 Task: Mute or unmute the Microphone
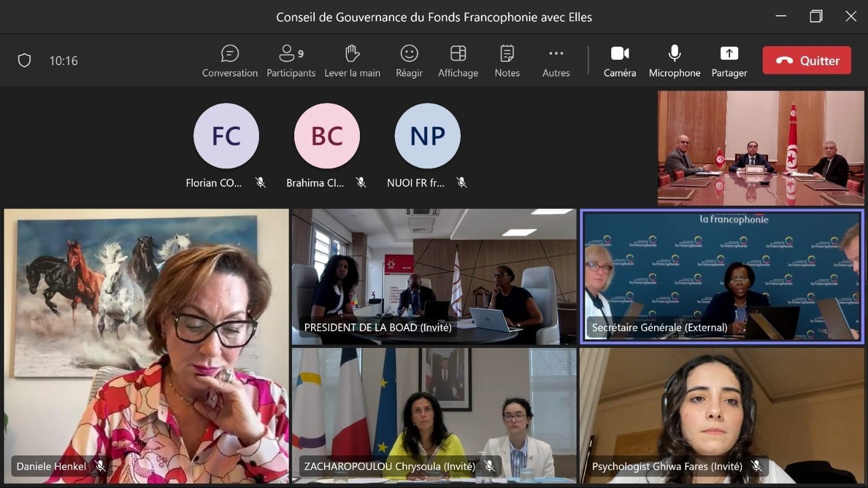tap(674, 61)
